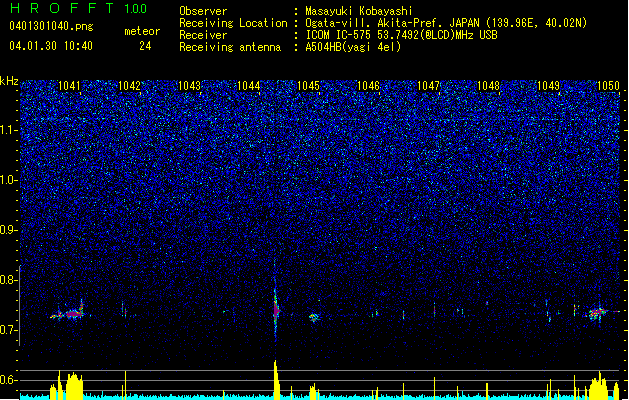This screenshot has width=629, height=400.
Task: Click the kHz axis unit label
Action: point(9,81)
